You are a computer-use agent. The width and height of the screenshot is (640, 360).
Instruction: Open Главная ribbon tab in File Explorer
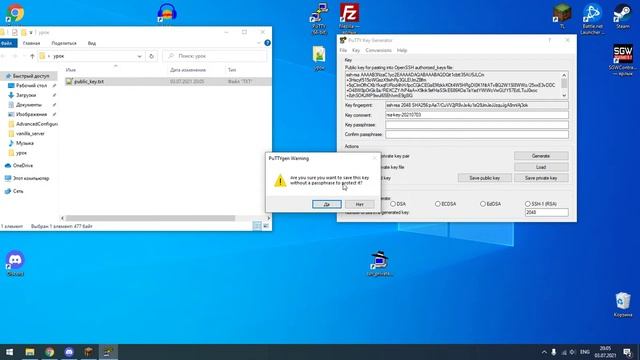point(31,43)
